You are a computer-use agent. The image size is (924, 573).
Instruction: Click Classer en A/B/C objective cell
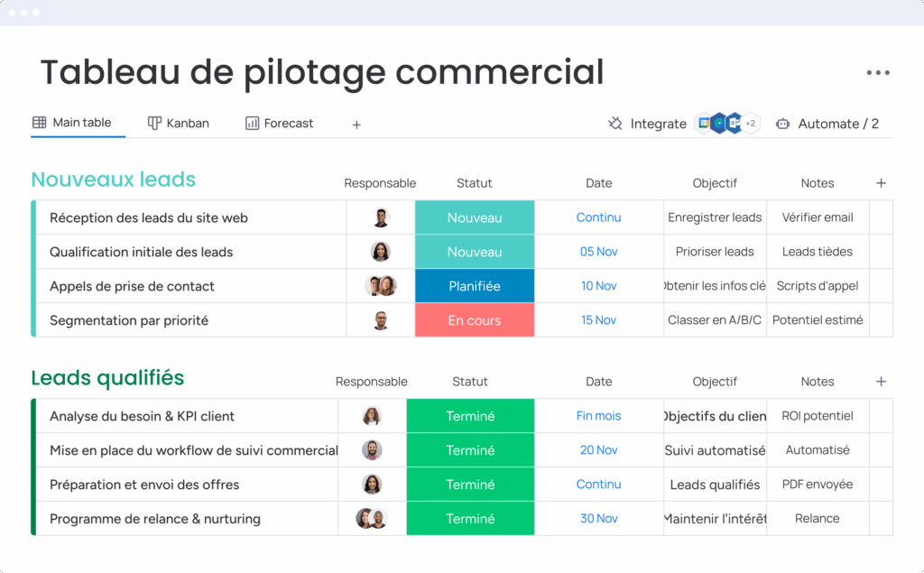715,320
